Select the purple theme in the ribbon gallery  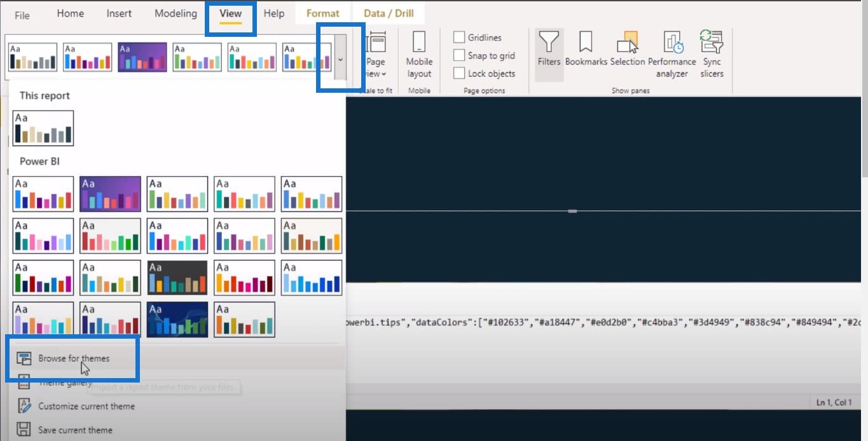click(142, 57)
